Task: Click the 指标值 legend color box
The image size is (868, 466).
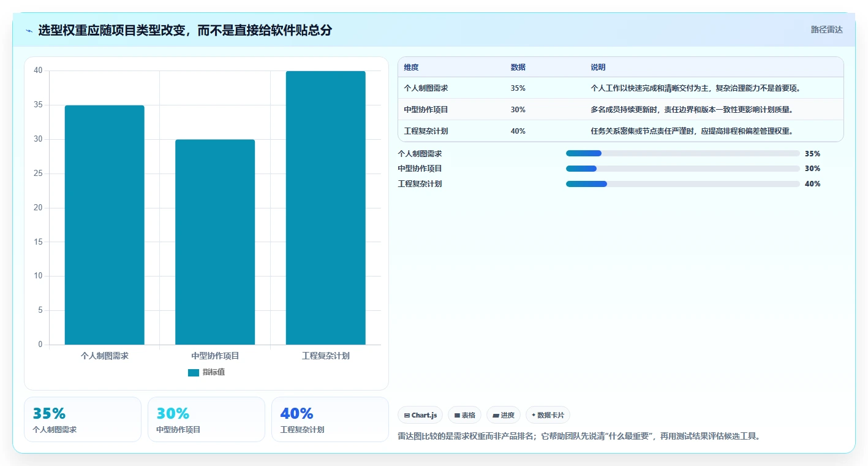Action: pos(193,372)
